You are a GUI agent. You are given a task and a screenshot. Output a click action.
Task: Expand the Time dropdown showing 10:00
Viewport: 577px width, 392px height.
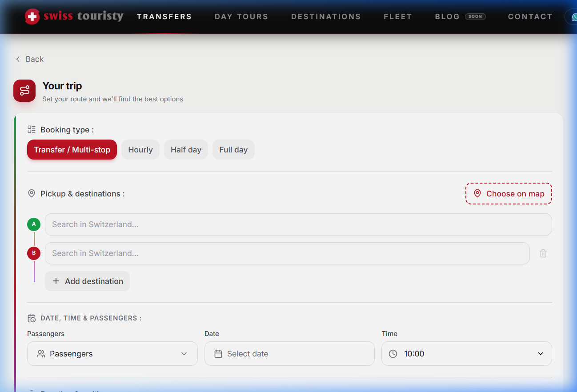(466, 354)
